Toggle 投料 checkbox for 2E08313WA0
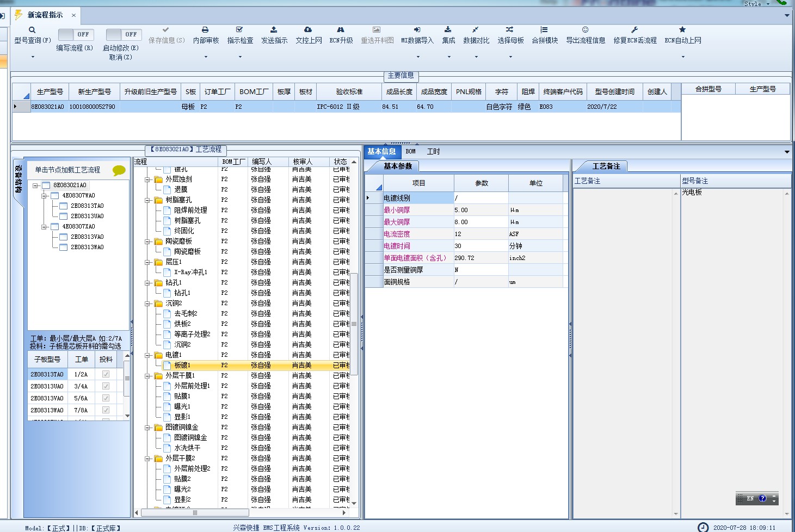Image resolution: width=795 pixels, height=532 pixels. tap(106, 410)
